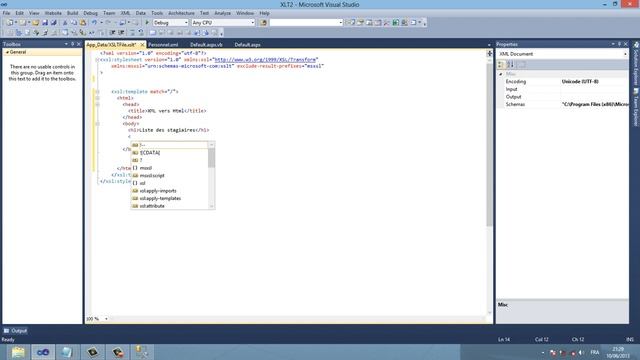Viewport: 640px width, 360px height.
Task: Toggle auto-hide pin on Properties panel
Action: click(x=619, y=44)
